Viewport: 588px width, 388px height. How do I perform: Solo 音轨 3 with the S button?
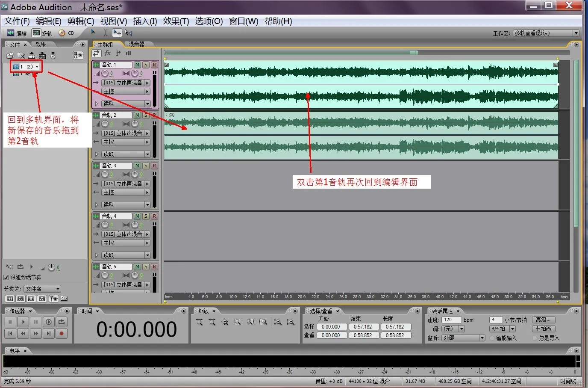(x=146, y=166)
